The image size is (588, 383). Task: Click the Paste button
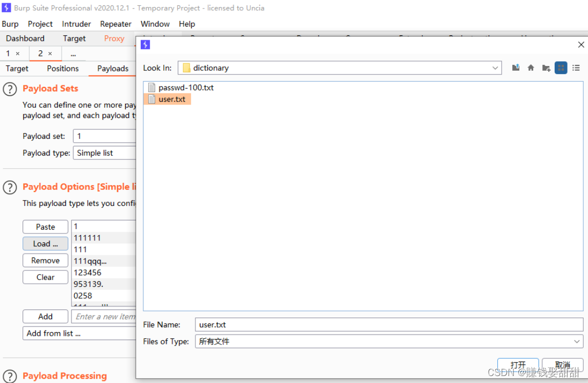45,227
